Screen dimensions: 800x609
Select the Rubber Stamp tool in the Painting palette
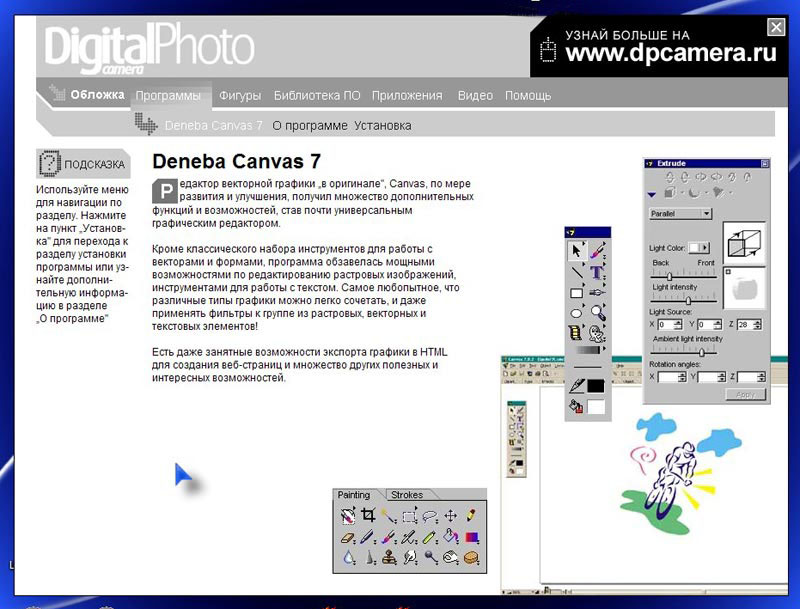point(389,557)
